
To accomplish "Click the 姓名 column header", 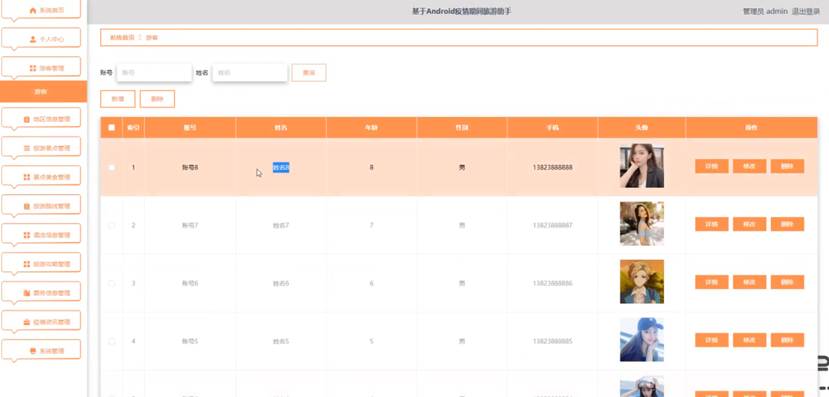I will pos(281,127).
